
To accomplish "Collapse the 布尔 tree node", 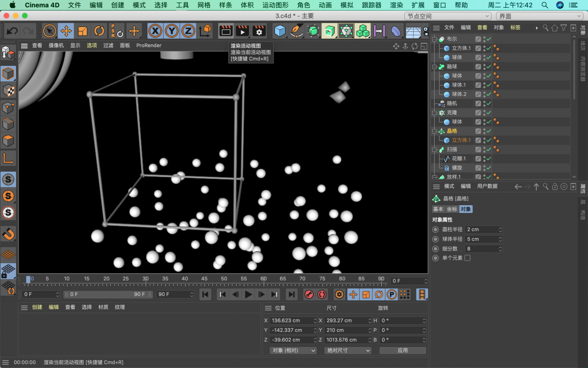I will (x=435, y=39).
